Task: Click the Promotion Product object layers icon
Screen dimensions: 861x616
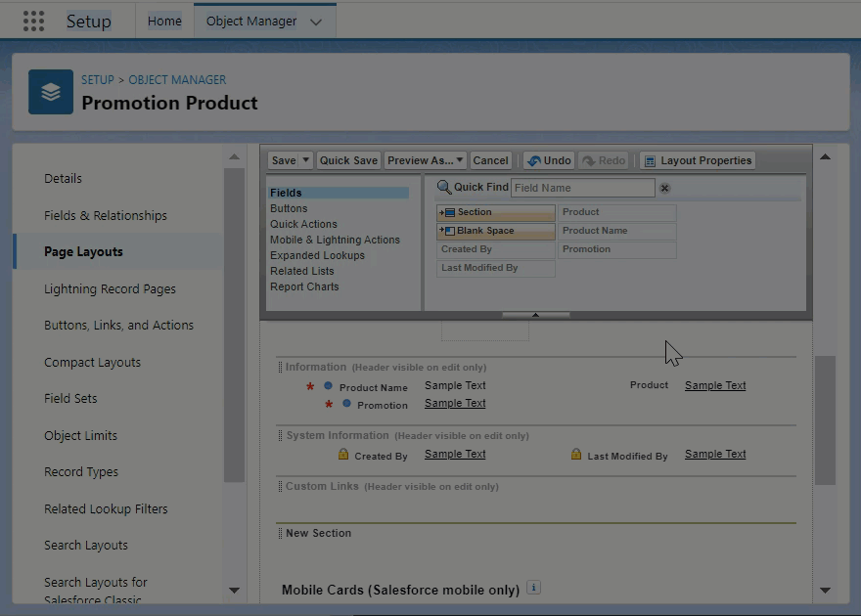Action: [51, 92]
